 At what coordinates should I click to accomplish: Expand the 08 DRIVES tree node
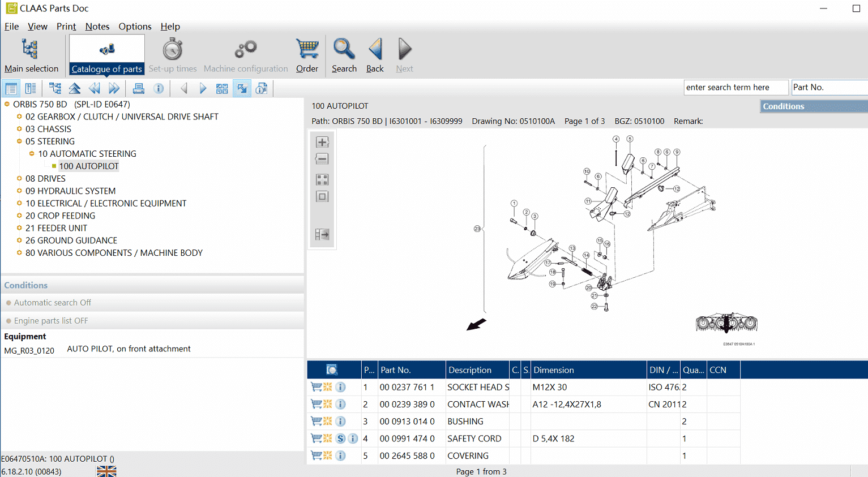(19, 178)
